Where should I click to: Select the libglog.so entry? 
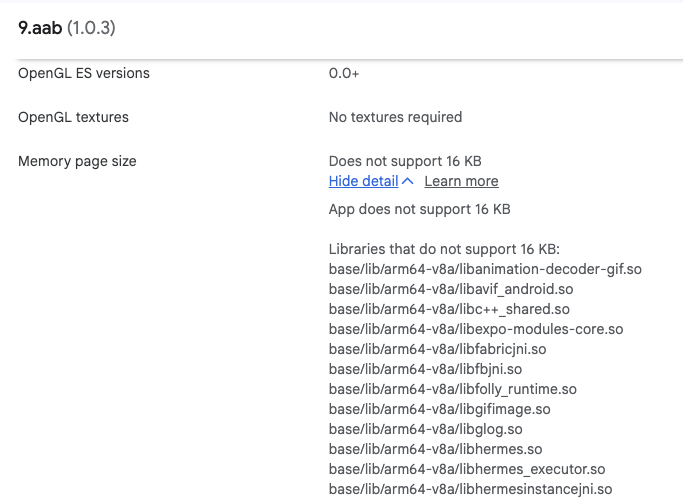pos(426,429)
